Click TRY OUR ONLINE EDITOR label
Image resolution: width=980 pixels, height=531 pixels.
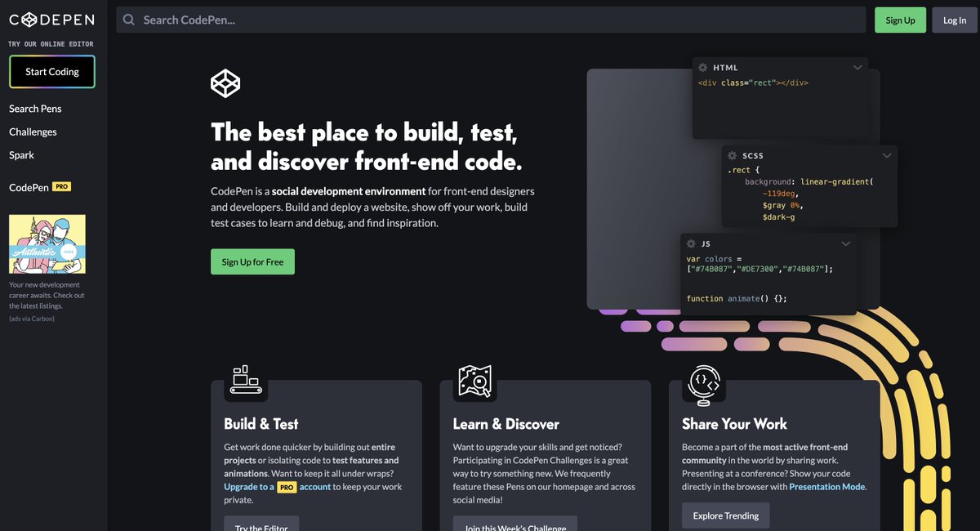[51, 44]
